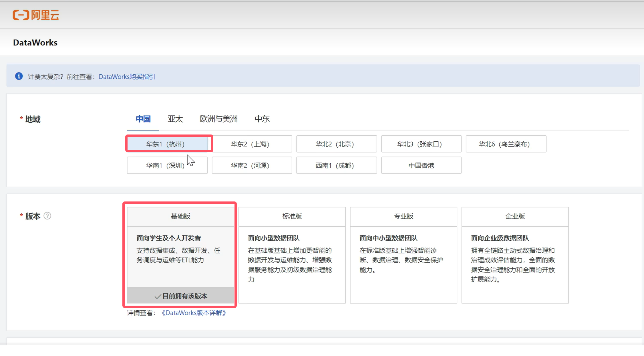This screenshot has height=356, width=644.
Task: Switch to the 中国 region tab
Action: pyautogui.click(x=143, y=119)
